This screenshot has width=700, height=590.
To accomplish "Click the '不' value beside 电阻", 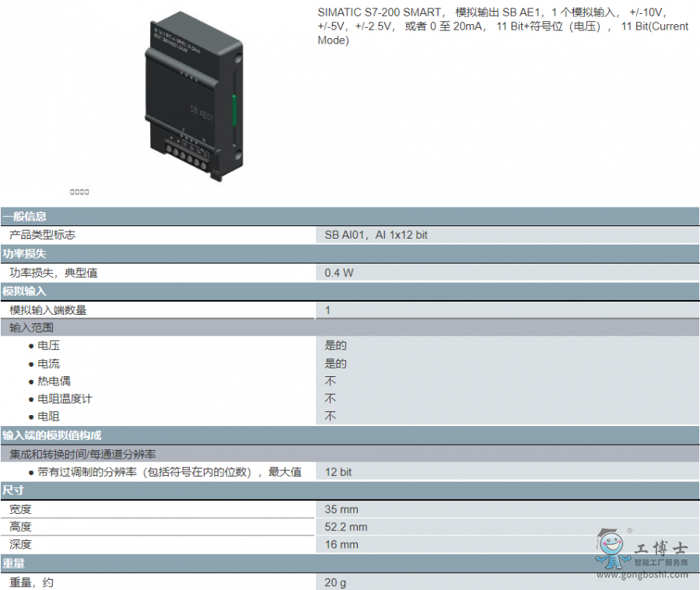I will (x=331, y=417).
